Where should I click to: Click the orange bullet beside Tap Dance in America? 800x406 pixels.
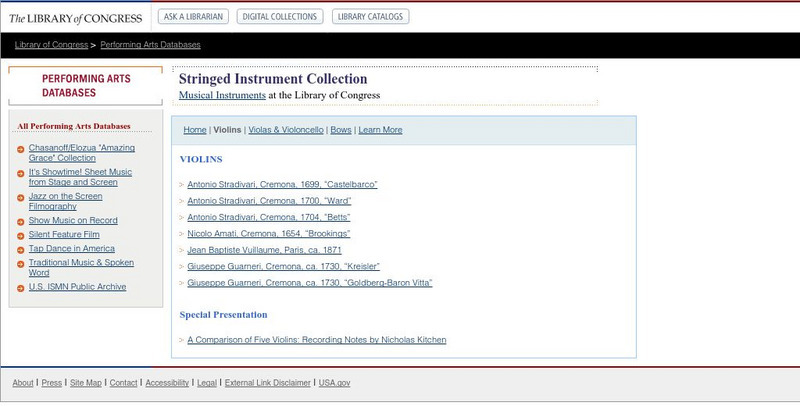20,250
